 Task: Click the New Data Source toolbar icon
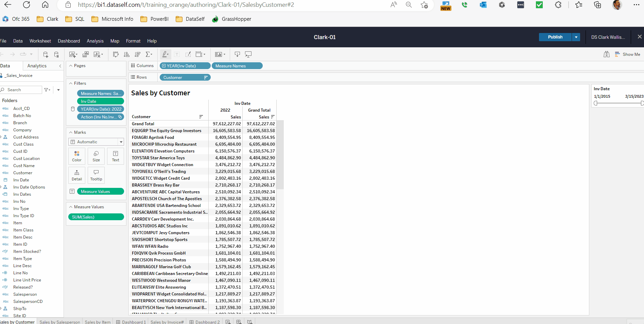pyautogui.click(x=46, y=54)
